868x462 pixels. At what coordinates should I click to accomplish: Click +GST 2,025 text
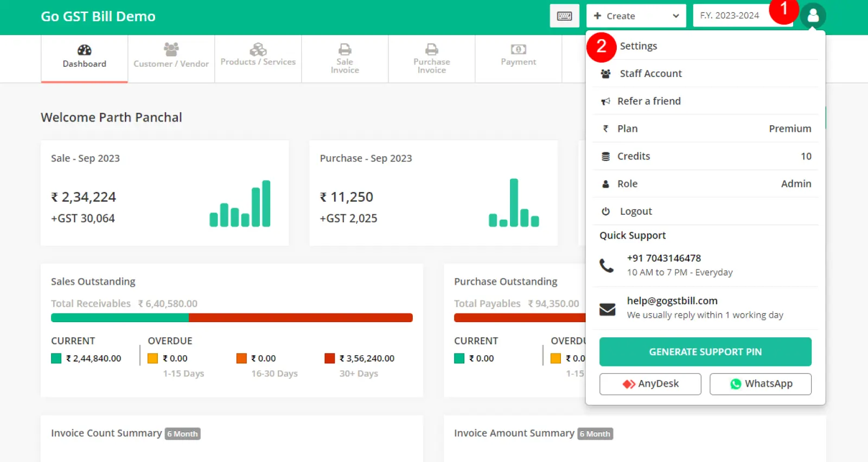[x=348, y=219]
